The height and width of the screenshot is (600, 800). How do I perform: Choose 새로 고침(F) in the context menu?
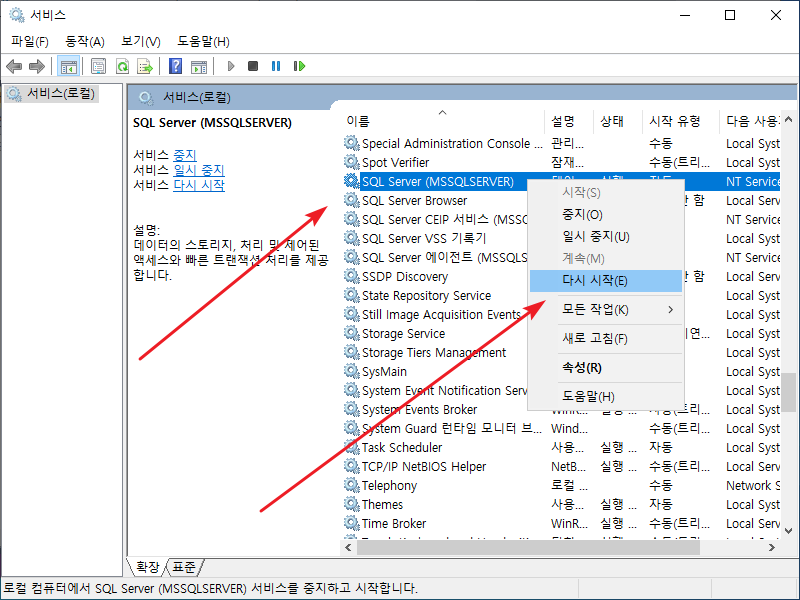click(x=606, y=339)
